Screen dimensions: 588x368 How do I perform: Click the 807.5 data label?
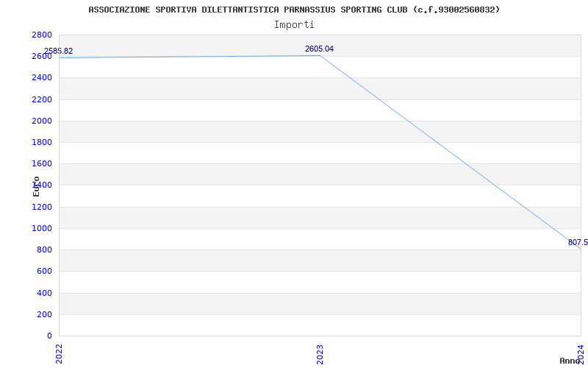(x=578, y=243)
